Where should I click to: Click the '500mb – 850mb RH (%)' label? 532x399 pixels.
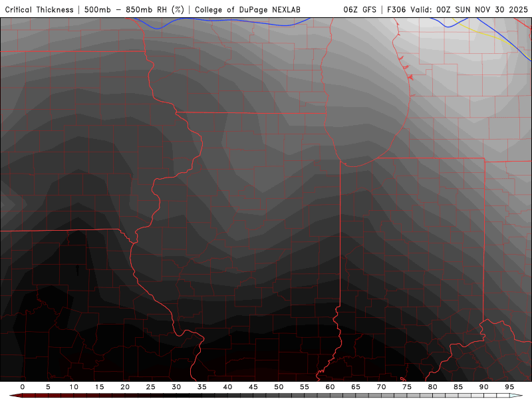point(134,10)
